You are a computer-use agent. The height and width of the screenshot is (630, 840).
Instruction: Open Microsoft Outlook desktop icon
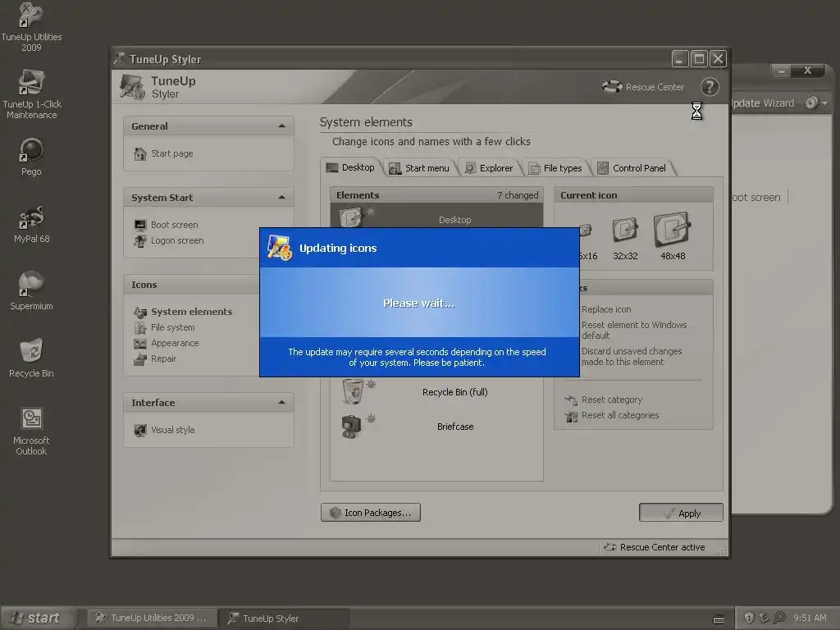pos(31,431)
